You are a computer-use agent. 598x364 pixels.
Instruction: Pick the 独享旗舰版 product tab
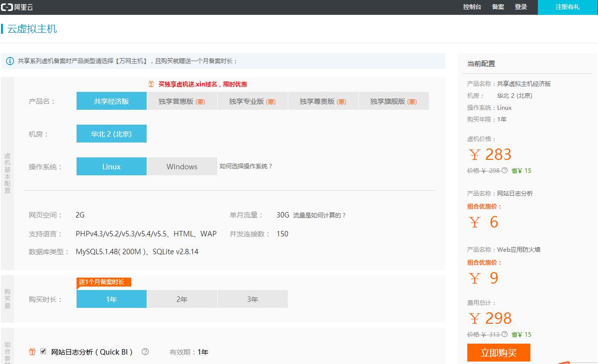pos(394,101)
